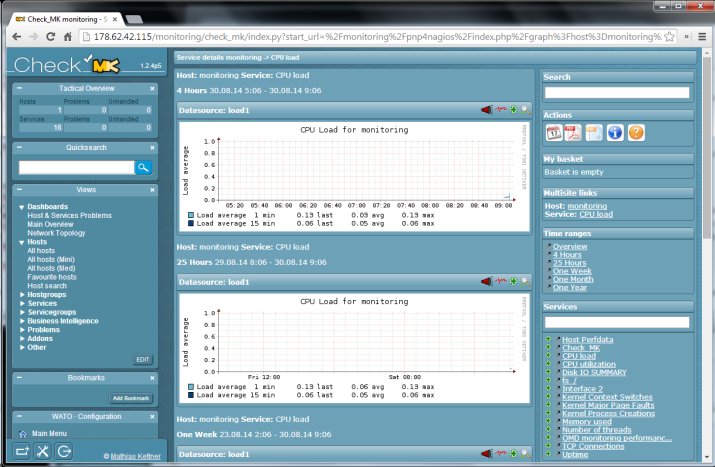This screenshot has width=715, height=467.
Task: Open the All hosts view
Action: [41, 250]
